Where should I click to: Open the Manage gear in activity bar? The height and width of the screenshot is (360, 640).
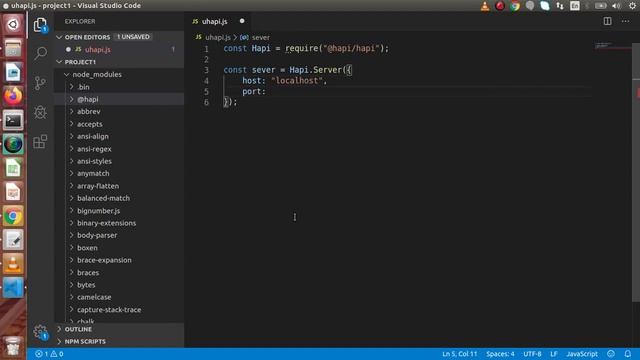(40, 332)
